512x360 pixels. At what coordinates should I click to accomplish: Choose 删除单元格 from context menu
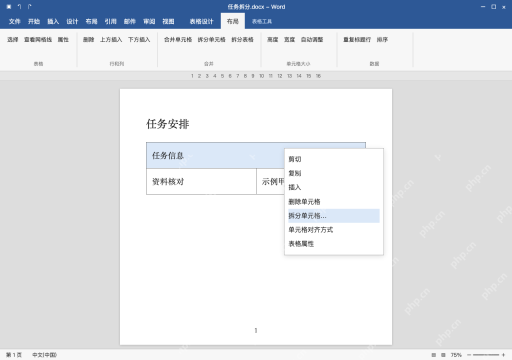pos(334,202)
